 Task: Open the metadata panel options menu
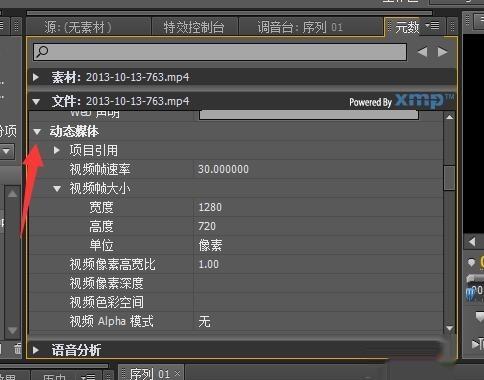(433, 26)
